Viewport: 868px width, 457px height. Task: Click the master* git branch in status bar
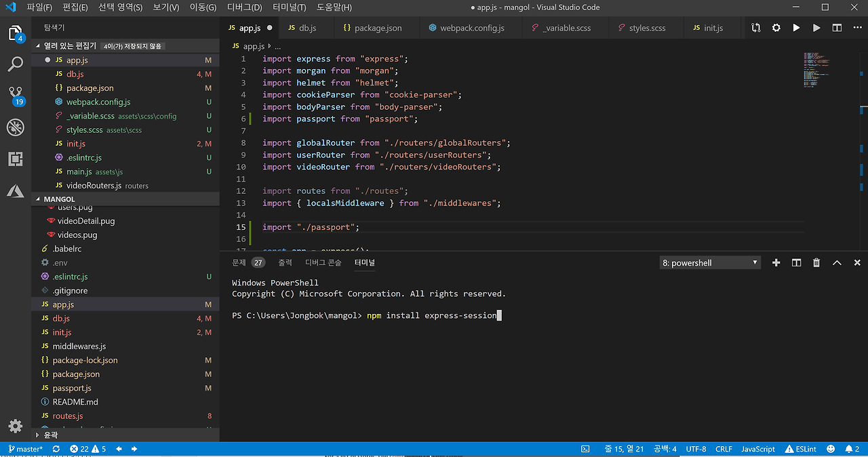[x=25, y=449]
